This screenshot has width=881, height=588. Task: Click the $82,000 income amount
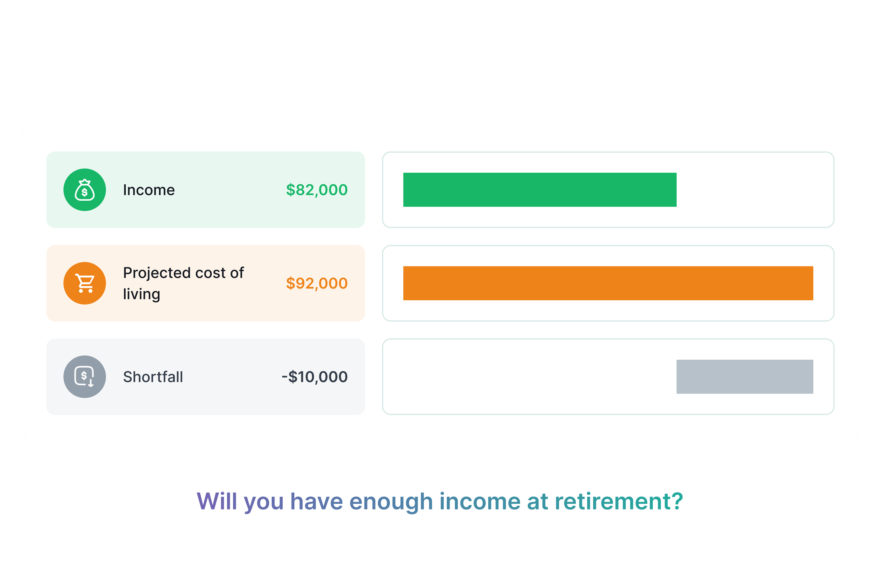(317, 190)
